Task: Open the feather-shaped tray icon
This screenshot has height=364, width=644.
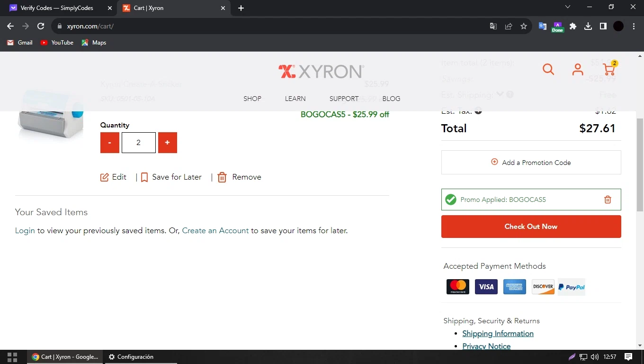Action: (x=572, y=357)
